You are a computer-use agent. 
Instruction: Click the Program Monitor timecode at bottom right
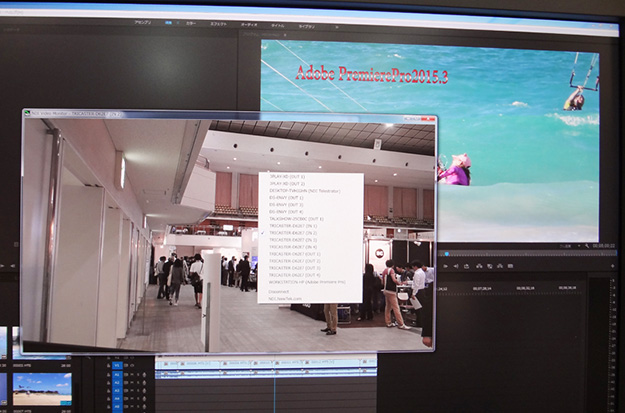(602, 244)
